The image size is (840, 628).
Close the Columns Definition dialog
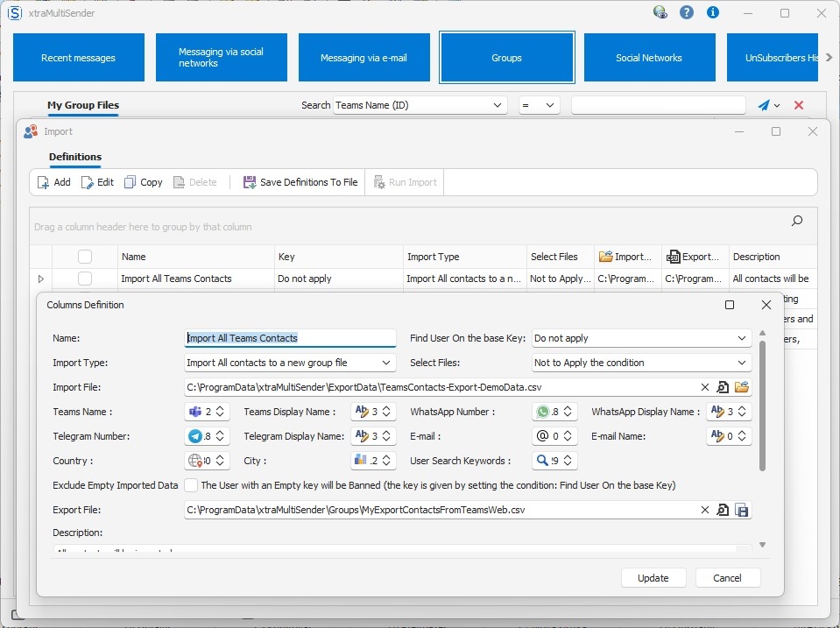[766, 305]
